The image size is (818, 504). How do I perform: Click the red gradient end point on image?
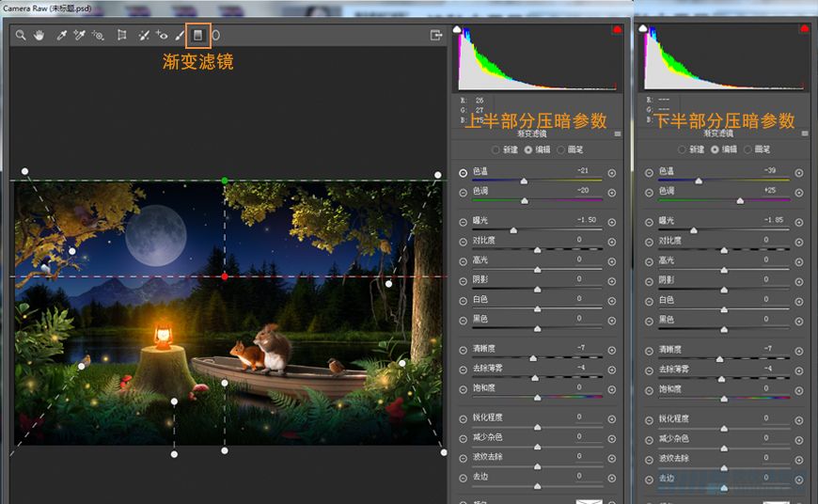tap(225, 276)
